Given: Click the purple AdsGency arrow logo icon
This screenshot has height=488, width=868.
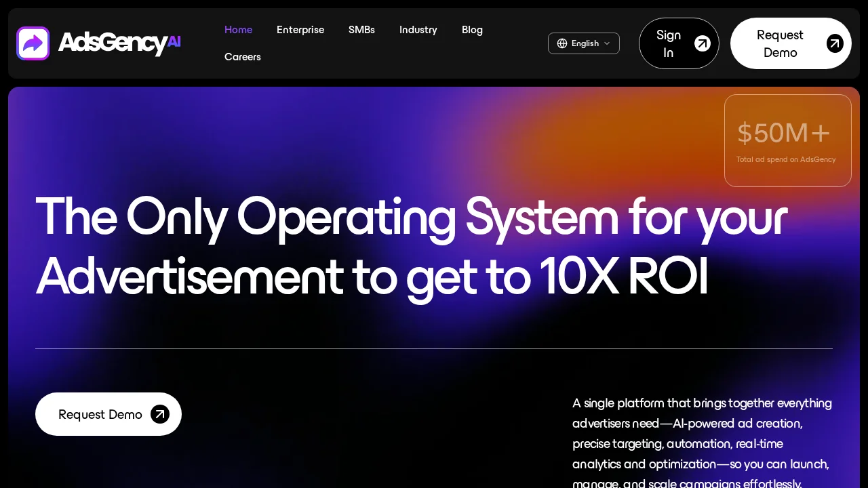Looking at the screenshot, I should [33, 43].
